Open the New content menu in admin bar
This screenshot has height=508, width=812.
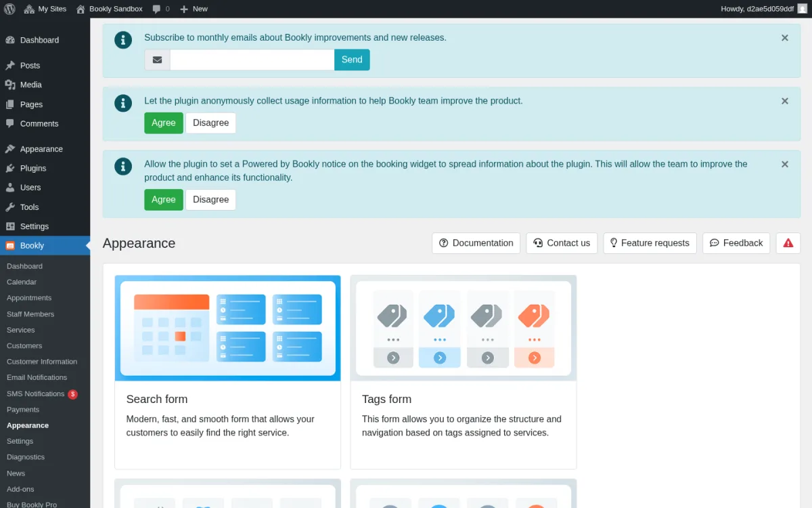click(x=194, y=9)
